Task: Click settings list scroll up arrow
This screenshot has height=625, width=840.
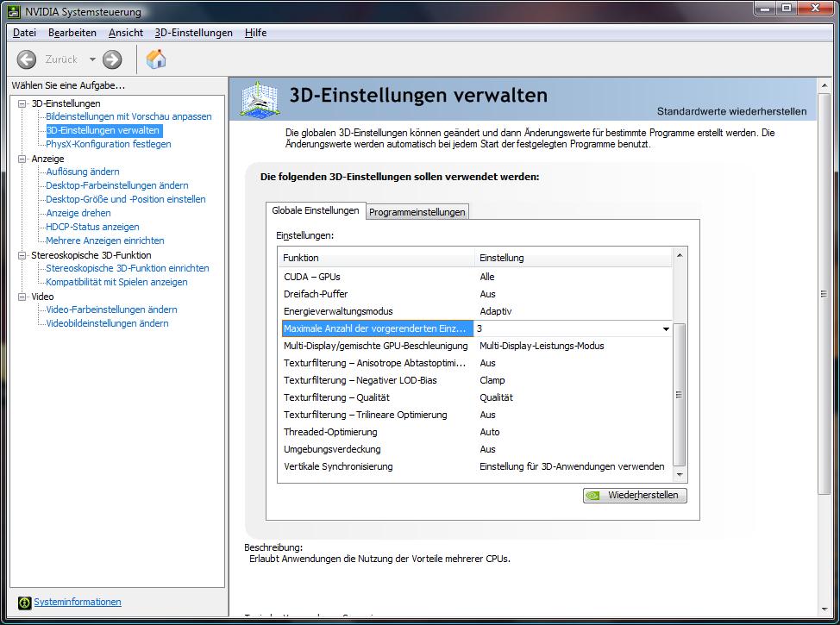Action: 680,255
